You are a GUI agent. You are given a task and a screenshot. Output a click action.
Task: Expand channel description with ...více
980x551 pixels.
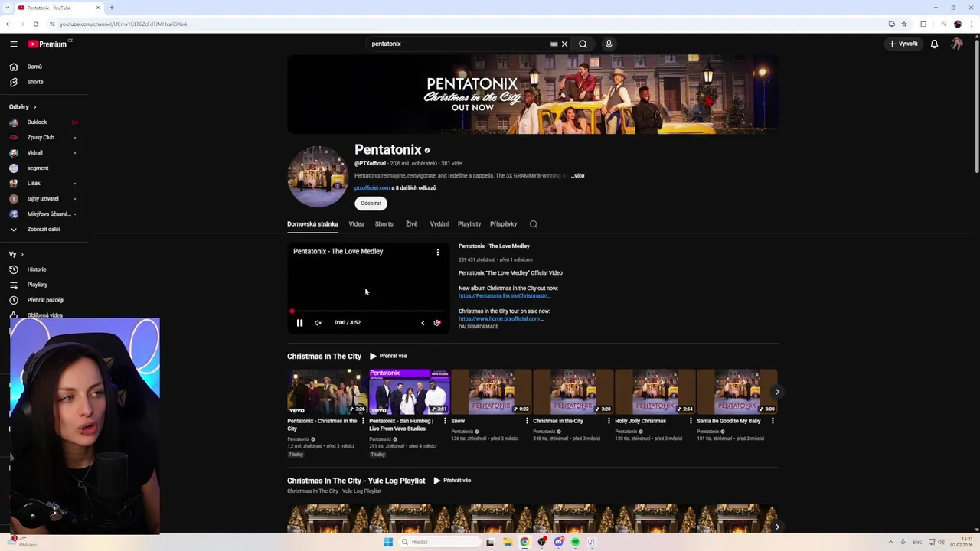coord(577,176)
